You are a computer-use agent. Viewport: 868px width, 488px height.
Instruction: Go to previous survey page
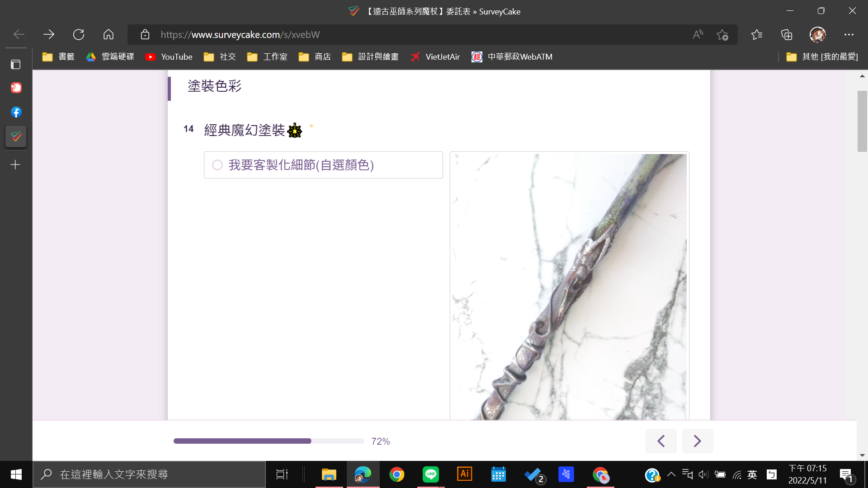click(661, 441)
